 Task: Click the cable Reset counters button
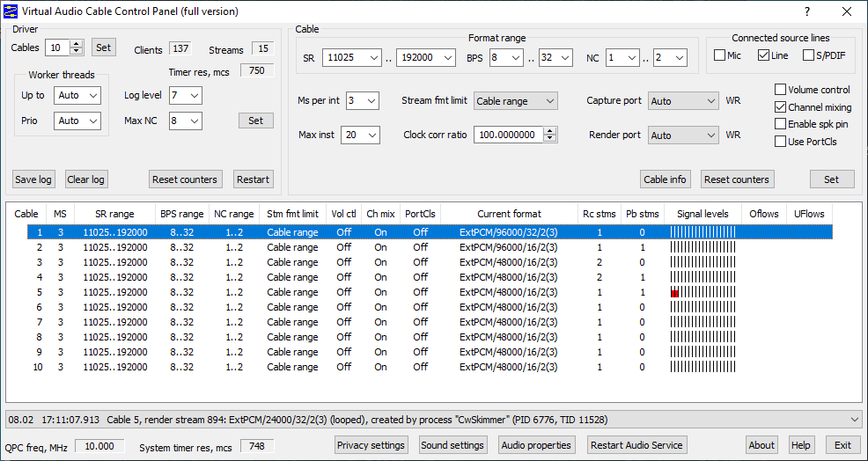pyautogui.click(x=737, y=179)
